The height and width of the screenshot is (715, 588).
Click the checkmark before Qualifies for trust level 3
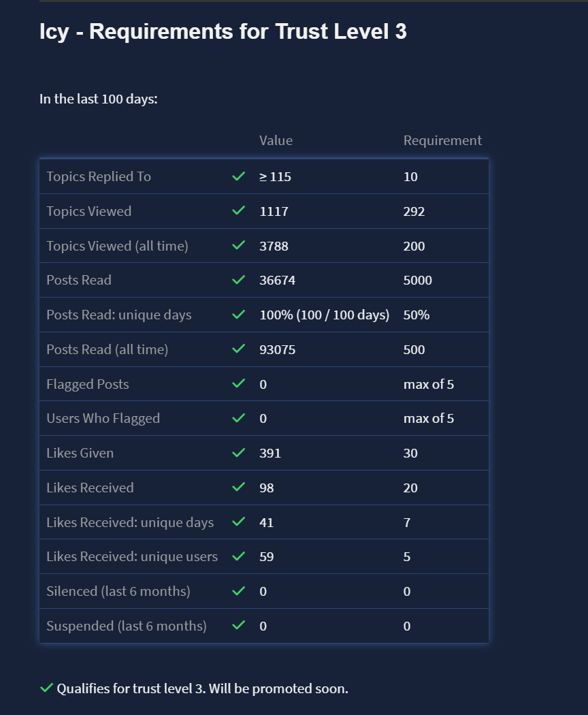point(46,688)
